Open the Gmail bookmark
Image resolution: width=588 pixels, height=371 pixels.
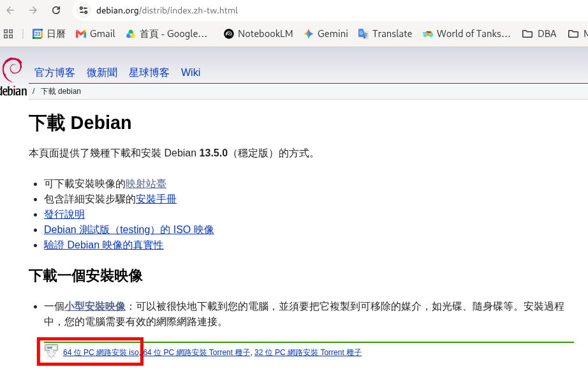click(x=95, y=34)
